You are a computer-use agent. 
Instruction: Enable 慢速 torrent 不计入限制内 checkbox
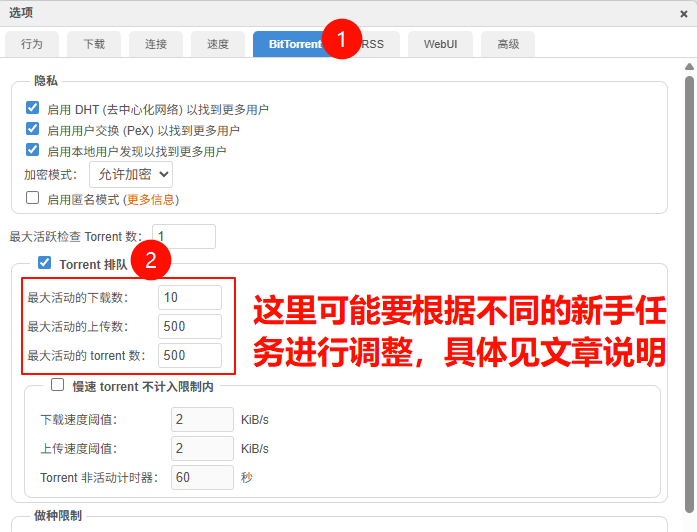tap(57, 384)
